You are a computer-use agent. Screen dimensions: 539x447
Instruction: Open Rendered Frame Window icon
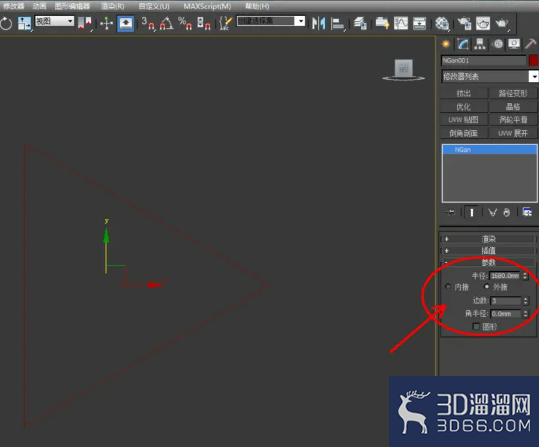coord(483,23)
